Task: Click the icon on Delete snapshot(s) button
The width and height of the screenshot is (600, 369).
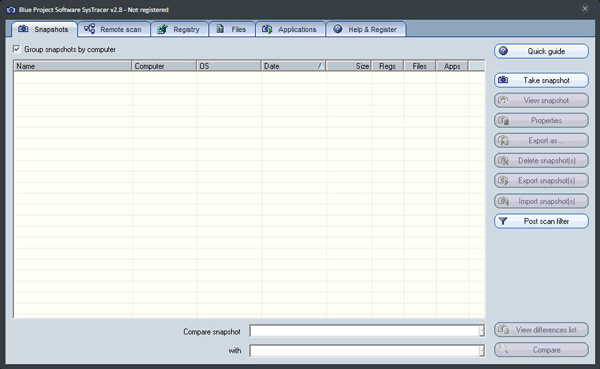Action: (503, 161)
